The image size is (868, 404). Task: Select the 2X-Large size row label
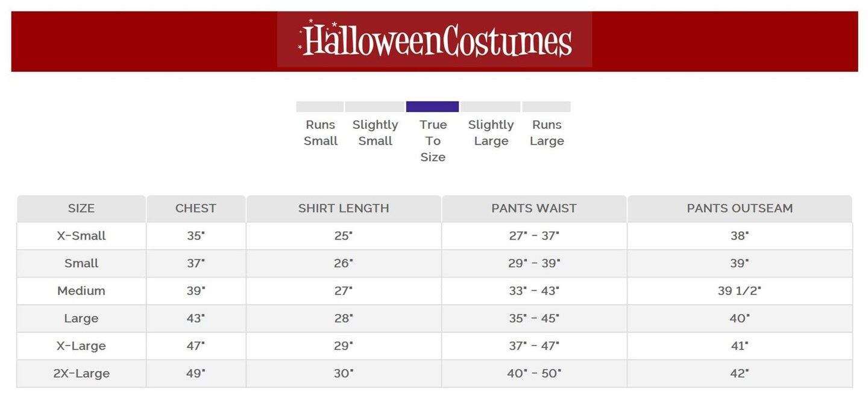(81, 373)
